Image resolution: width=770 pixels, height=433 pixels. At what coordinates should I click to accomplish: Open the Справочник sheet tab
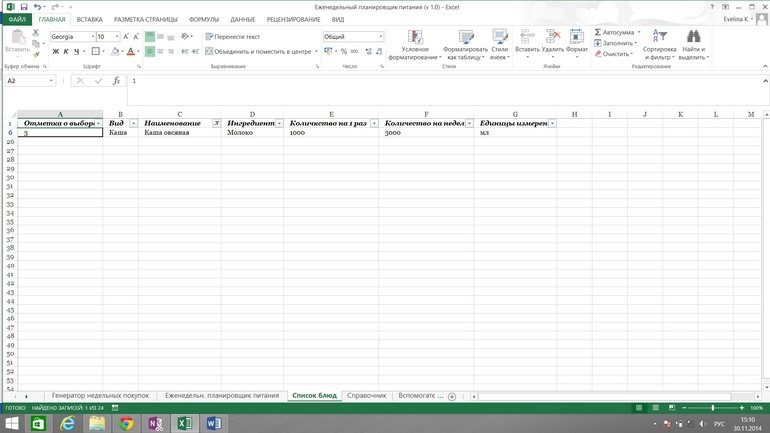coord(366,396)
